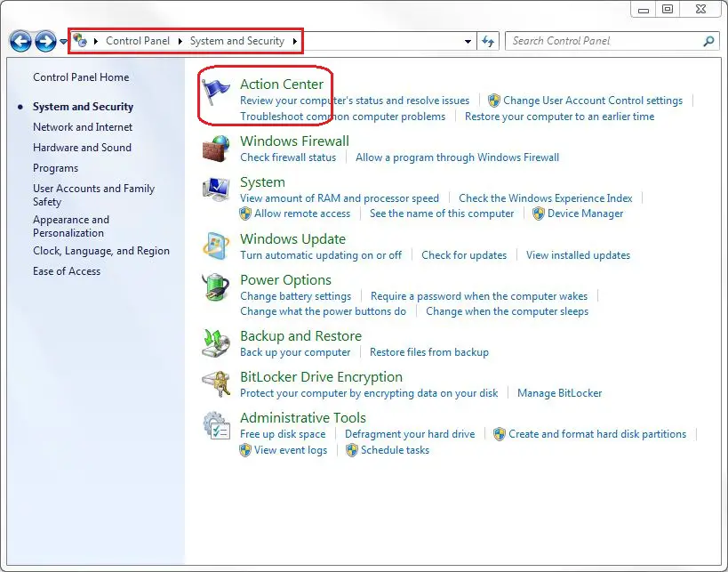This screenshot has width=728, height=572.
Task: Click the Administrative Tools gear icon
Action: (216, 425)
